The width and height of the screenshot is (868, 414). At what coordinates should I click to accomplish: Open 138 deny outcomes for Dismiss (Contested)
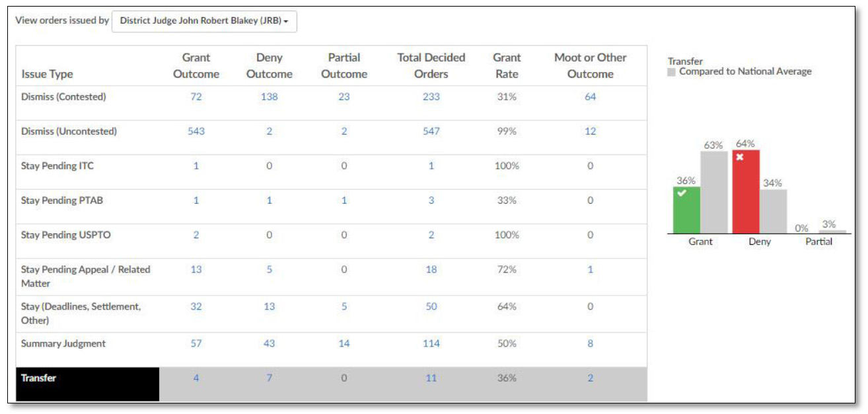click(x=269, y=97)
